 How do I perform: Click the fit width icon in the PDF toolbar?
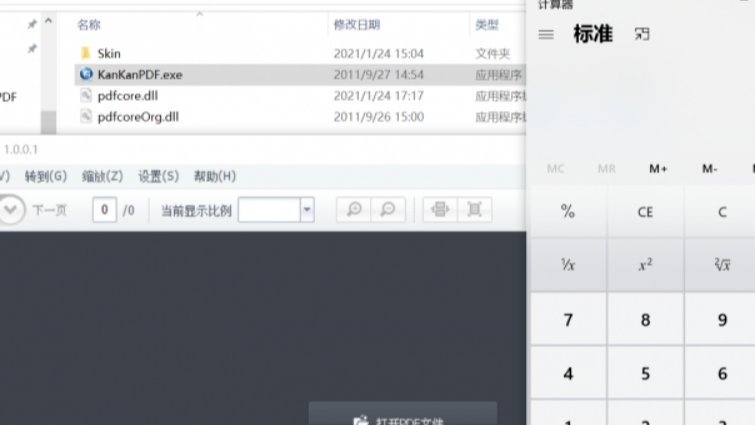[440, 209]
